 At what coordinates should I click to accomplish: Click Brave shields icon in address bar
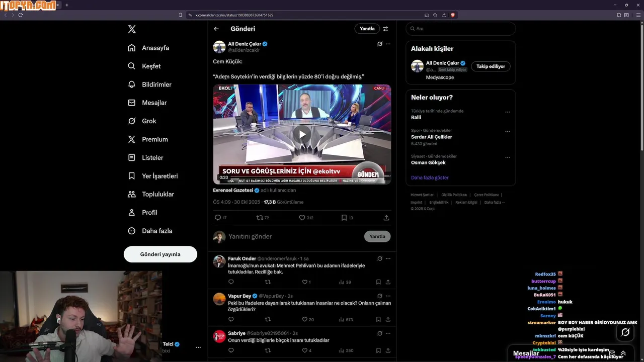point(453,15)
